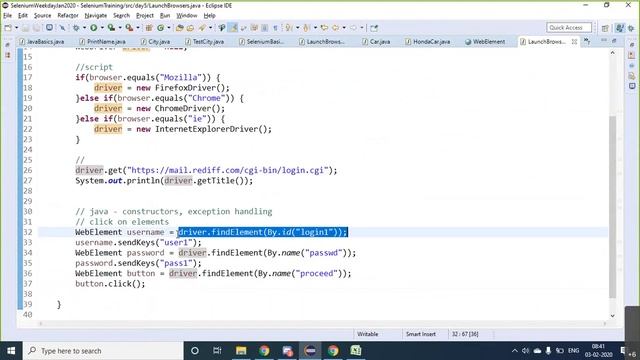The height and width of the screenshot is (360, 640).
Task: Switch to the HondaCar.java tab
Action: [428, 42]
